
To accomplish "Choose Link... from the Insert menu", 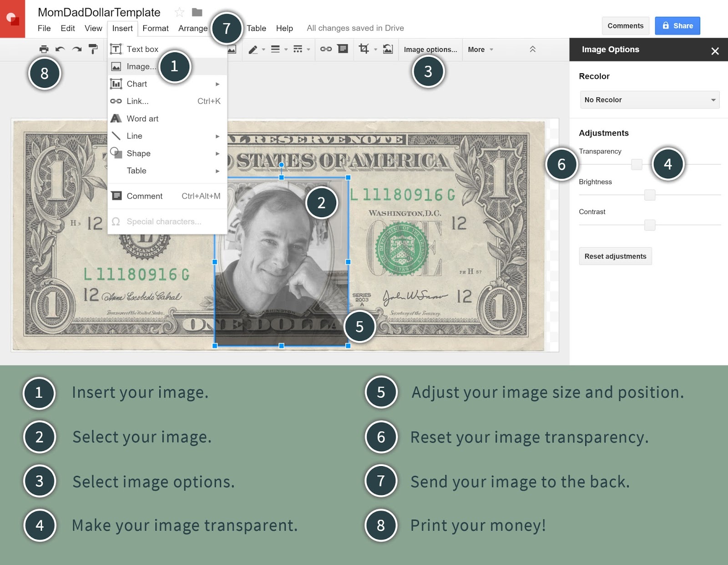I will [x=167, y=101].
